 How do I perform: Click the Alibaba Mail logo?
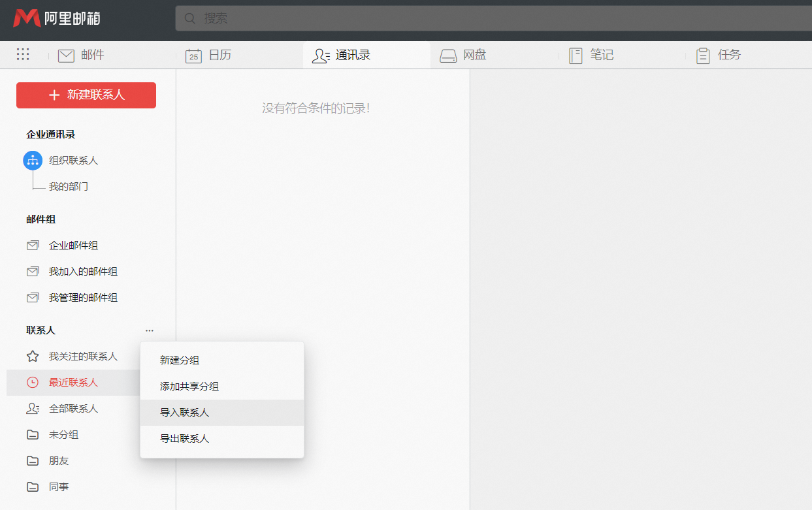tap(57, 18)
